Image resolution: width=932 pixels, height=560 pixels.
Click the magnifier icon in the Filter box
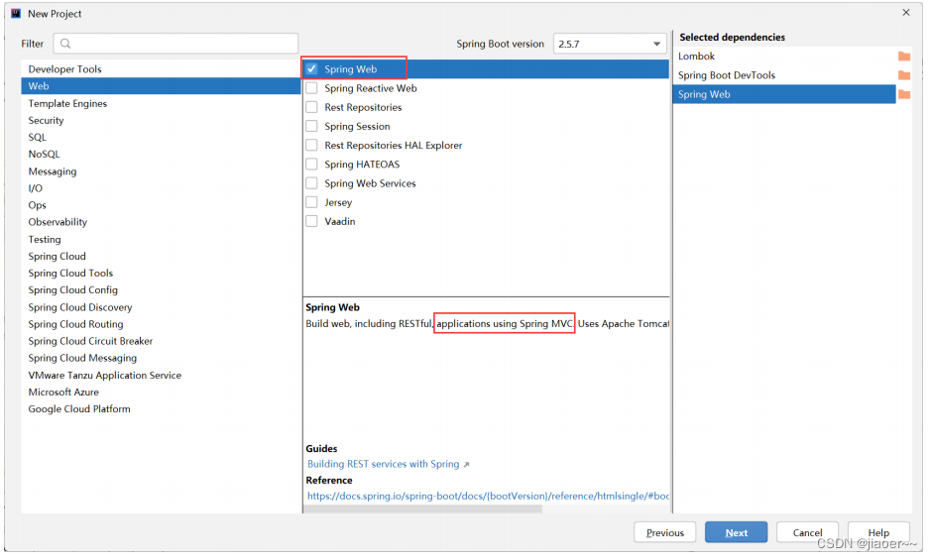coord(65,44)
